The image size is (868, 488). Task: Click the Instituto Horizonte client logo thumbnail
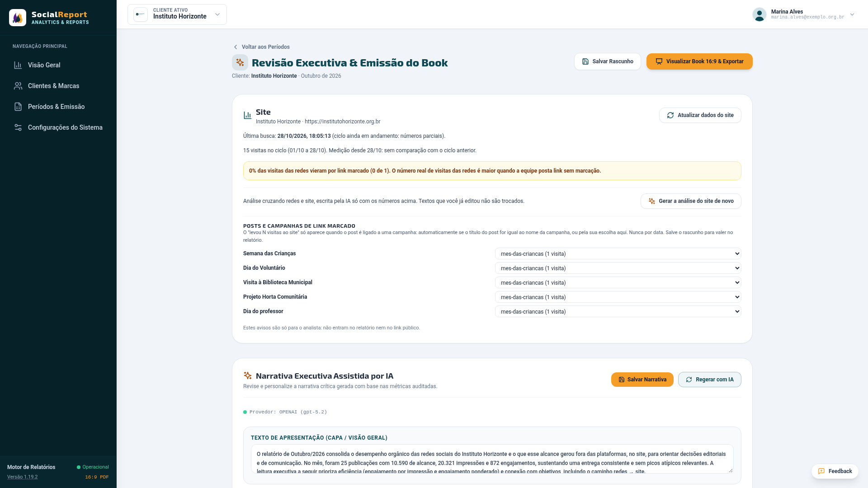click(x=141, y=14)
